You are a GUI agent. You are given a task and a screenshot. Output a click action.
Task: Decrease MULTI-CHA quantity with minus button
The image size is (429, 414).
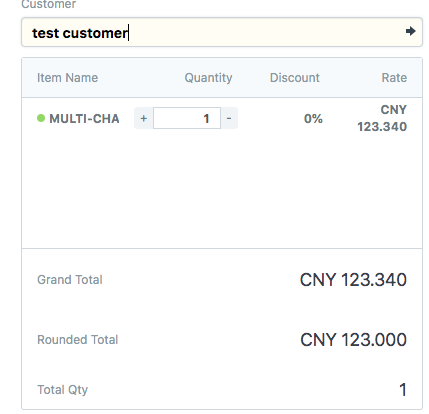pos(229,118)
